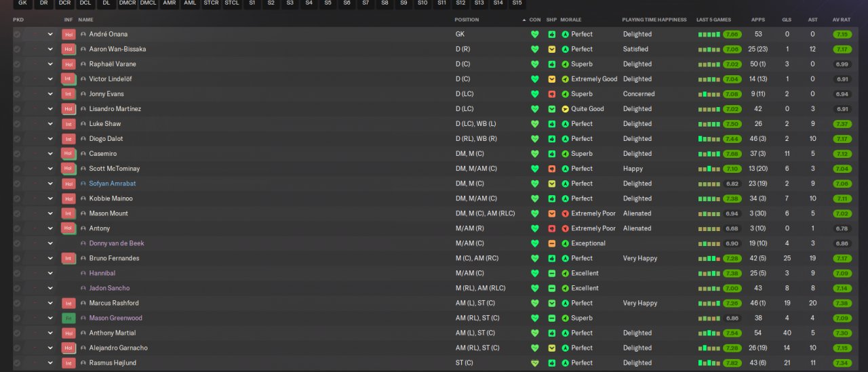Screen dimensions: 868x372
Task: Click André Onana's Hol status icon
Action: click(68, 34)
